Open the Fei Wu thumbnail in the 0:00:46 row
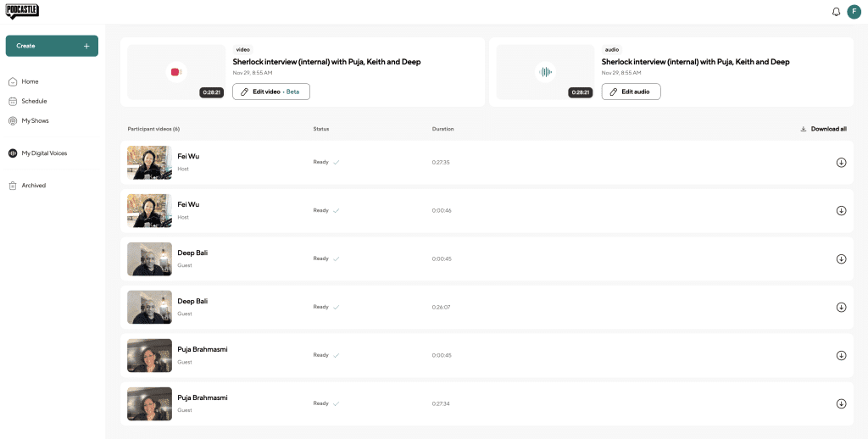 (149, 211)
